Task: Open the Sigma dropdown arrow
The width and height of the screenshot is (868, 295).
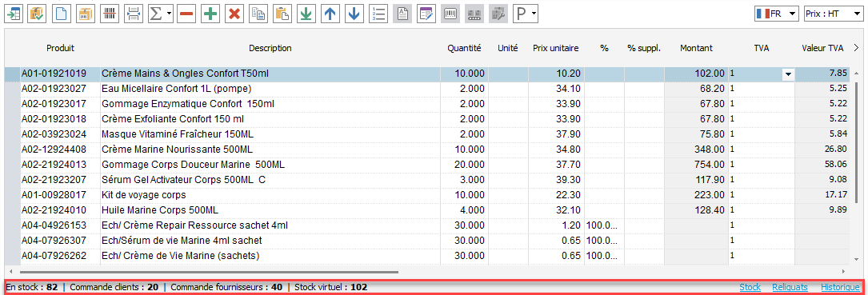Action: (170, 14)
